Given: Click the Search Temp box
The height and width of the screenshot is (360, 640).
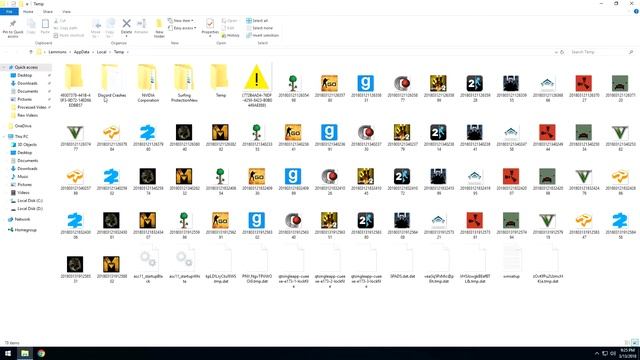Looking at the screenshot, I should [601, 52].
